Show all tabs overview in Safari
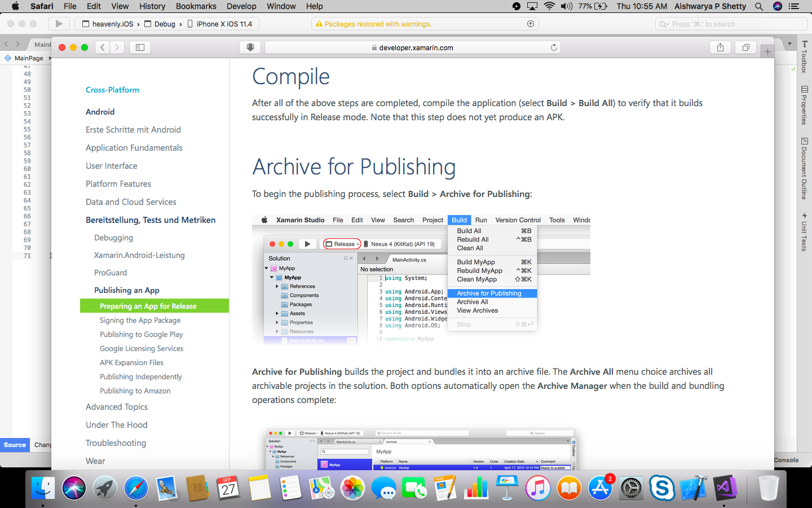Screen dimensions: 812x508 point(745,47)
